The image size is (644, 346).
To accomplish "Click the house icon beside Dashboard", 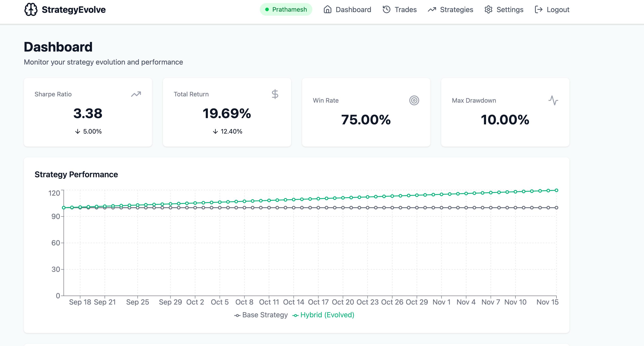I will (x=327, y=9).
